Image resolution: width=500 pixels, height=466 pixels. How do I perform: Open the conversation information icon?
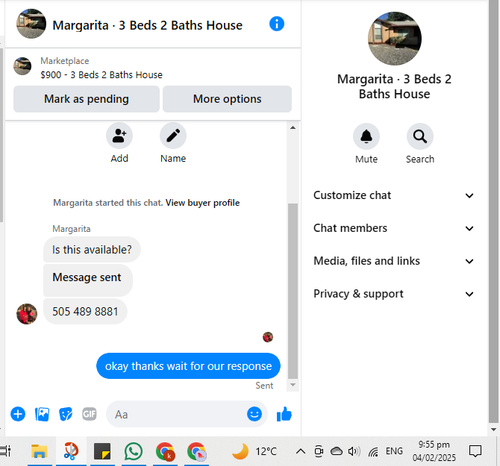point(277,24)
